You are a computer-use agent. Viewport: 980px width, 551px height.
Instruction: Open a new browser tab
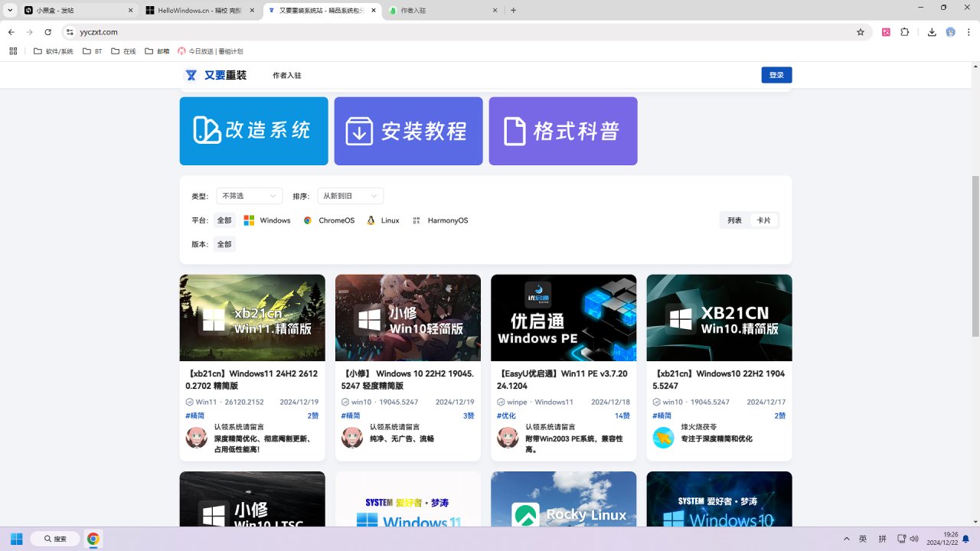pyautogui.click(x=513, y=11)
